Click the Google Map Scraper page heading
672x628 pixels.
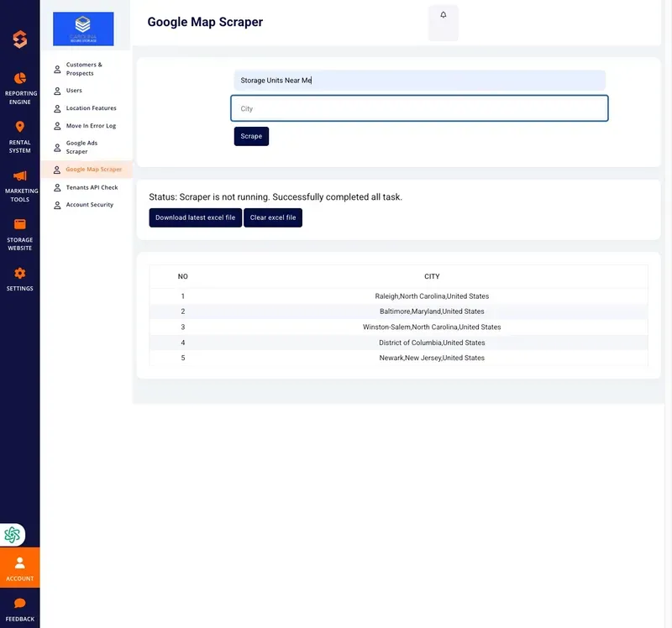205,22
